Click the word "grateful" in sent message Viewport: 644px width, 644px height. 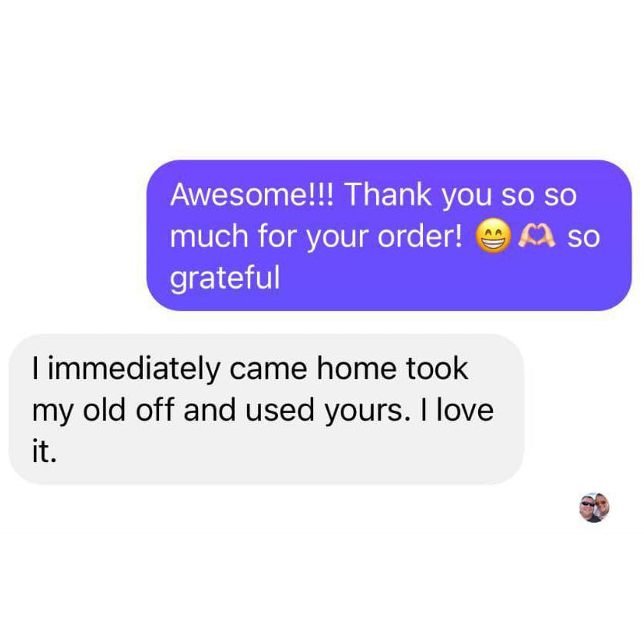tap(225, 278)
